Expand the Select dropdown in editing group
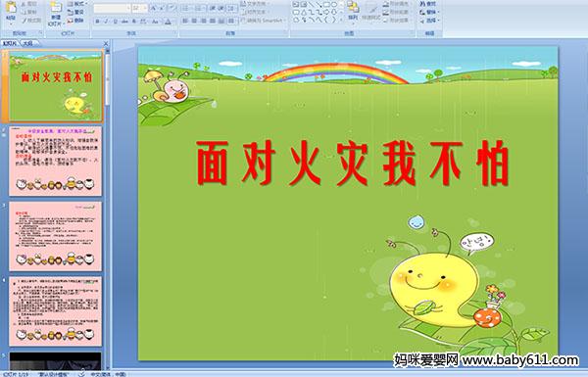588x377 pixels. click(x=430, y=21)
